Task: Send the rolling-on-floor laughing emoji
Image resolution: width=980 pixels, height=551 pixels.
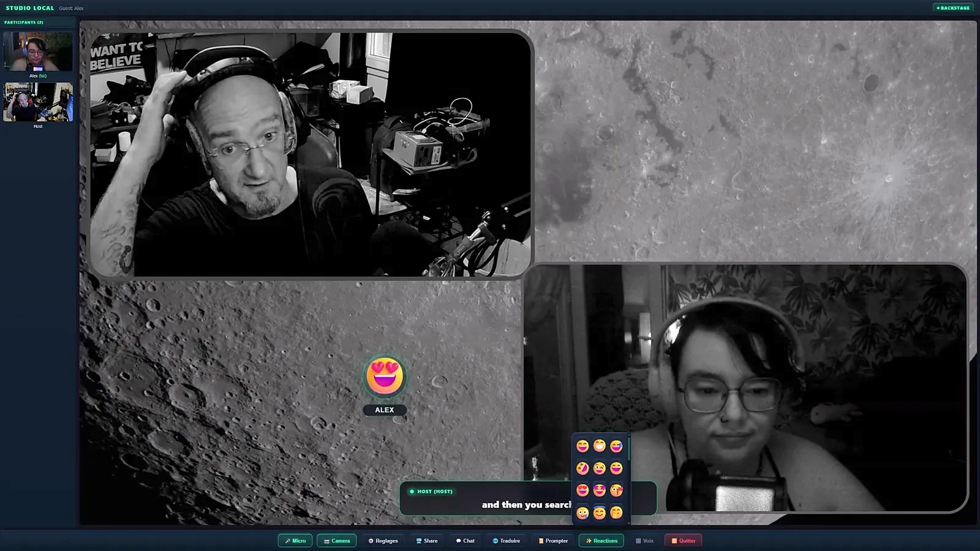Action: click(582, 468)
